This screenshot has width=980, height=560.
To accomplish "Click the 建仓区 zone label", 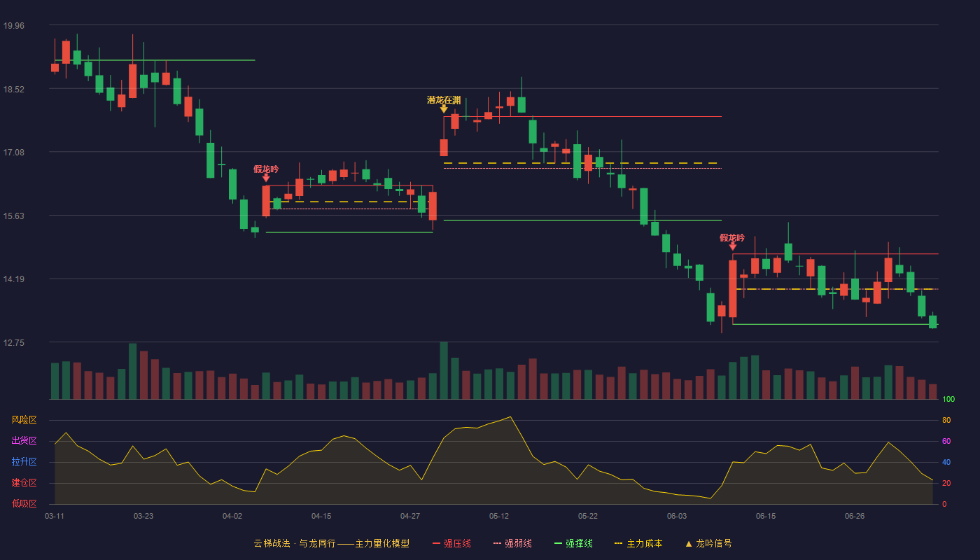I will pyautogui.click(x=24, y=483).
